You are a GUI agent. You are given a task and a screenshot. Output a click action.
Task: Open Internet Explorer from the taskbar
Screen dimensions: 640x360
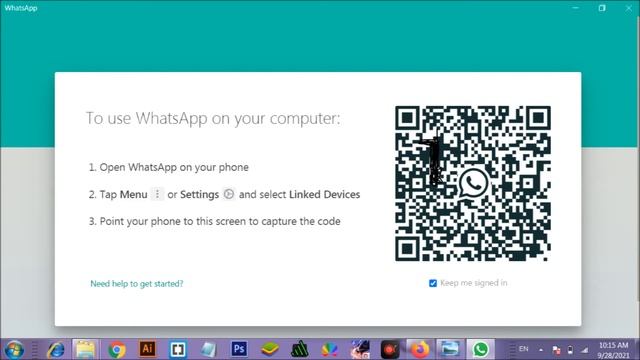pyautogui.click(x=56, y=350)
